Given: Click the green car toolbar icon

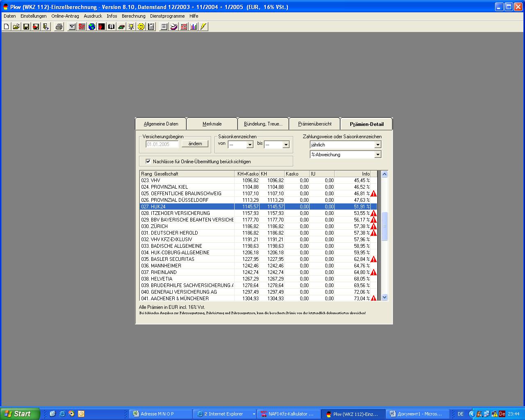Looking at the screenshot, I should [x=121, y=27].
